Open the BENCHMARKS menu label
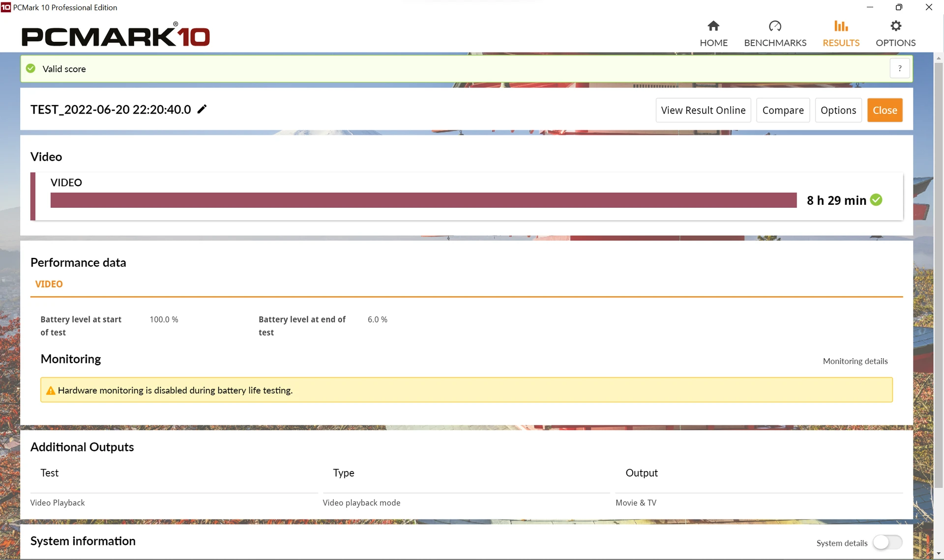Image resolution: width=944 pixels, height=560 pixels. click(x=775, y=43)
